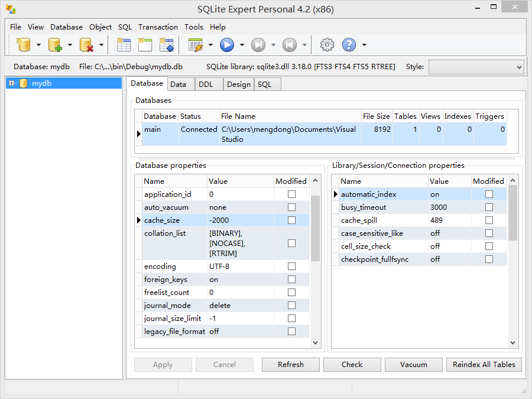Check the Modified box for foreign_keys

[x=291, y=280]
